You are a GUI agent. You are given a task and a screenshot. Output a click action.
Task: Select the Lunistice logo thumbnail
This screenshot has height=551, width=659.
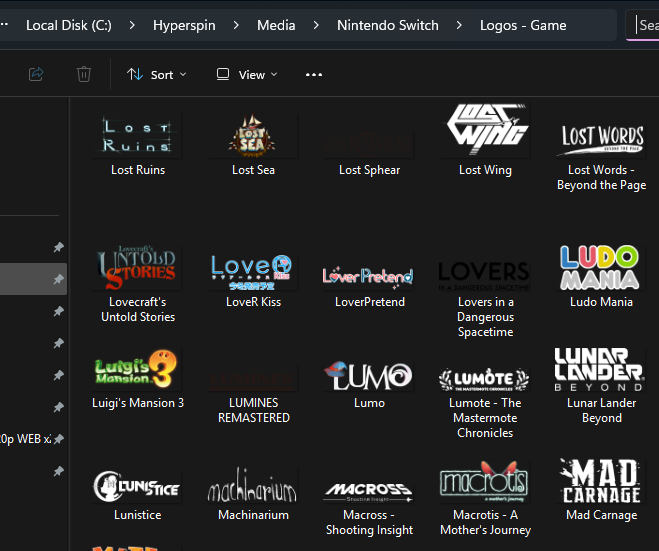(137, 487)
